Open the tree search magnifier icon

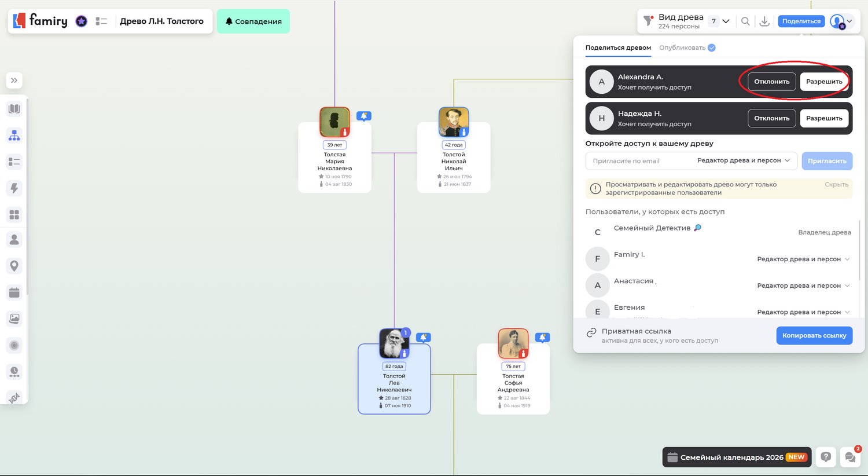(745, 21)
